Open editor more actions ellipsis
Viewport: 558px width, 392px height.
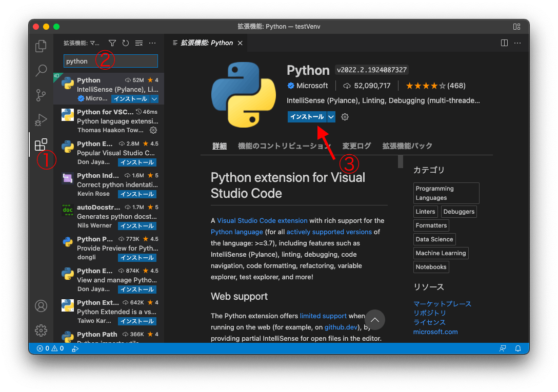(x=517, y=43)
